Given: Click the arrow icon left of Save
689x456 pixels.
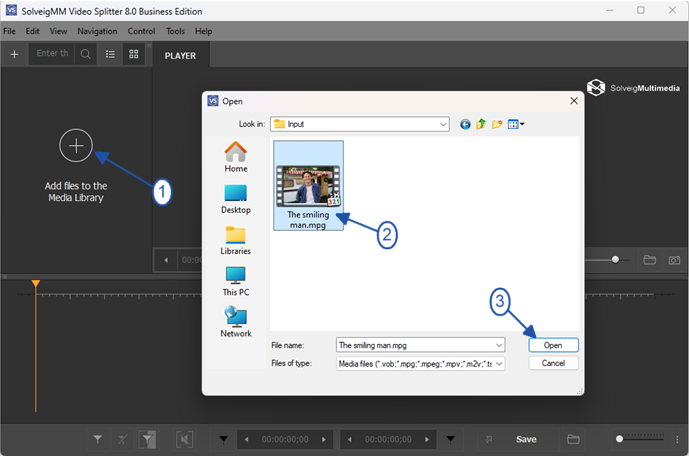Looking at the screenshot, I should coord(489,439).
